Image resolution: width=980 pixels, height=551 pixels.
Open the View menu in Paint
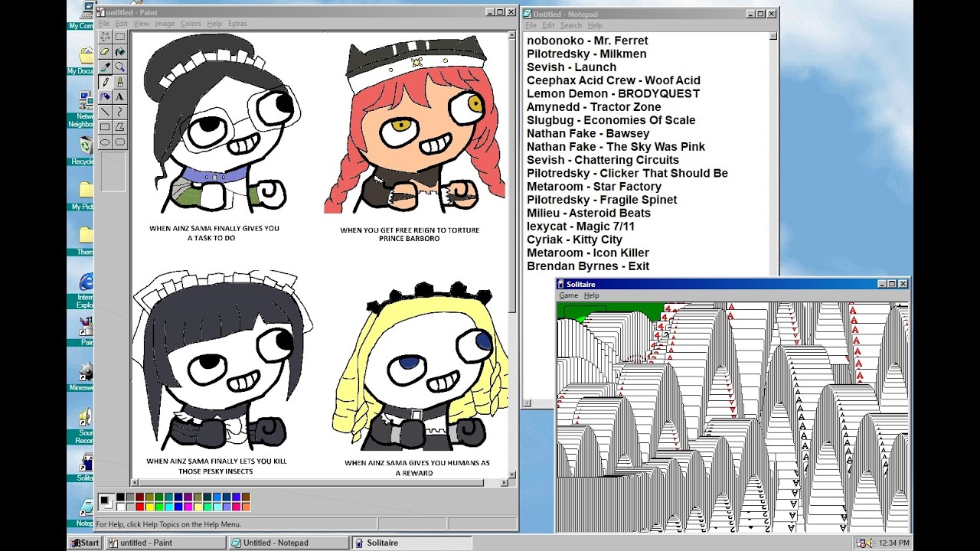coord(141,24)
